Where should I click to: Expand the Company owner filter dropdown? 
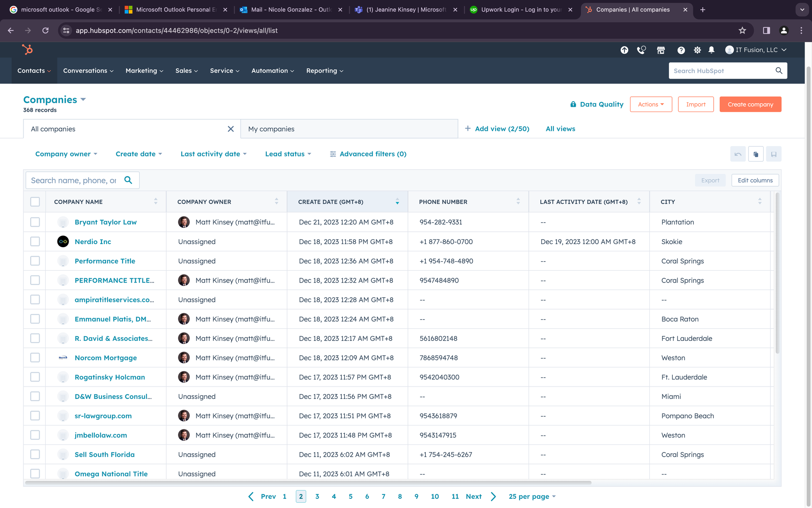[66, 154]
